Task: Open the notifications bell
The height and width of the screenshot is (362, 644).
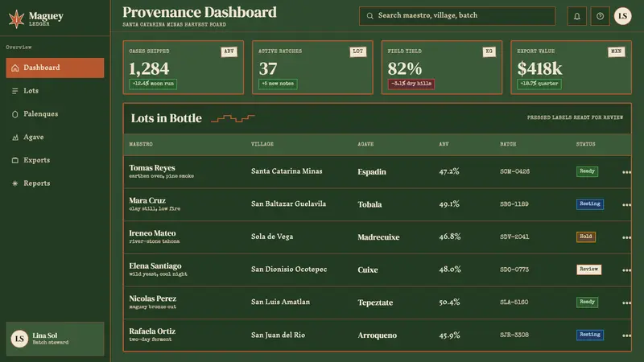Action: tap(576, 16)
